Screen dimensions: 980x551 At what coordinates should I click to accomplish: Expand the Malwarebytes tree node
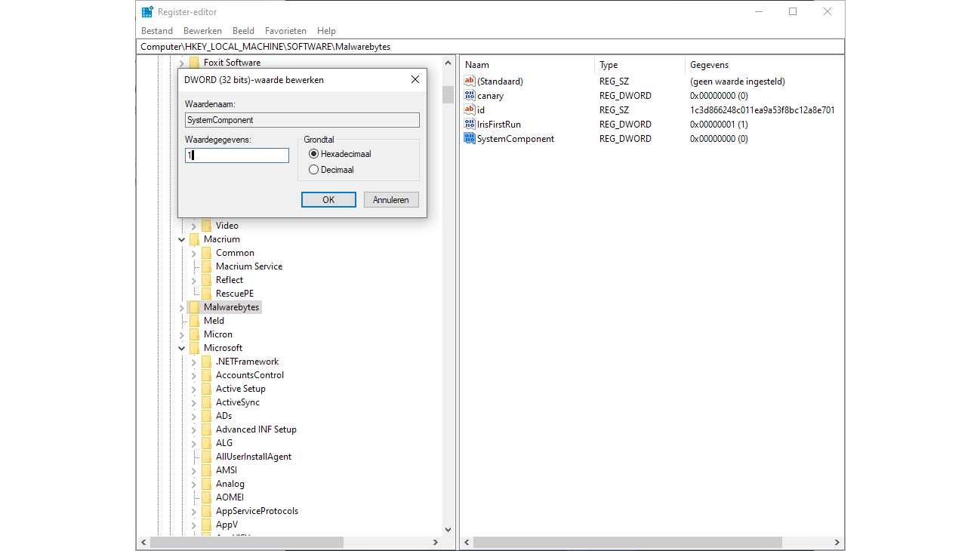click(x=181, y=307)
